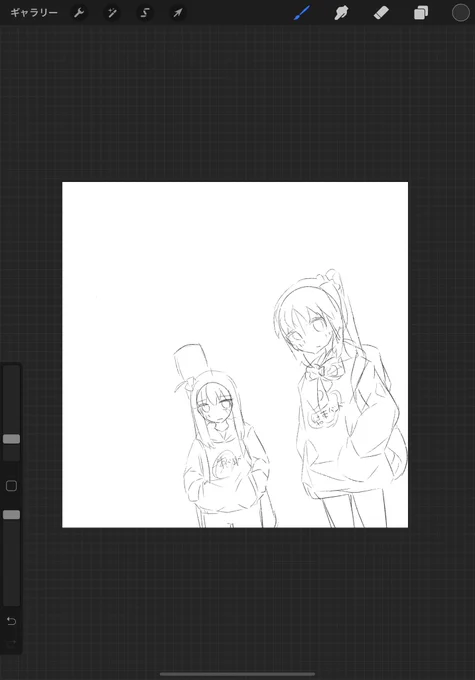
Task: Activate the Selection S-shaped tool
Action: [145, 13]
